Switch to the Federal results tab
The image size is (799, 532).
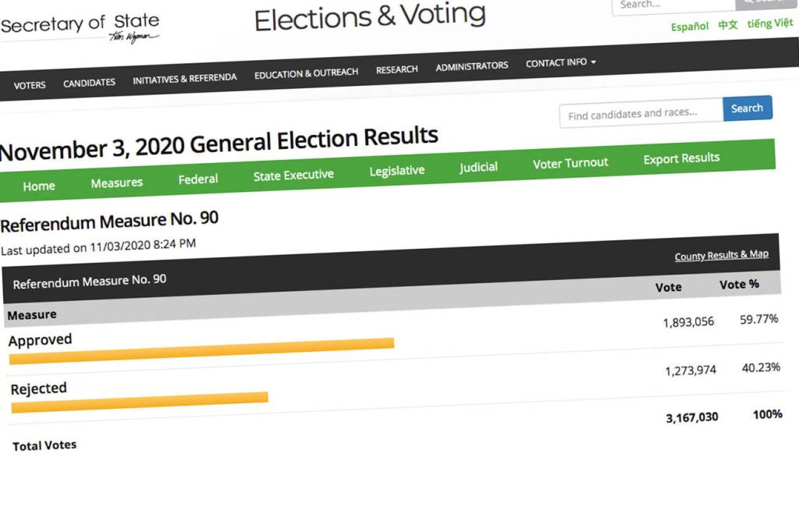tap(197, 179)
